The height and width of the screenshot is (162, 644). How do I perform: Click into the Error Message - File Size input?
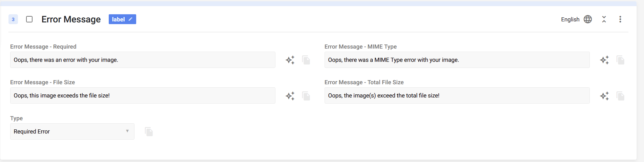tap(143, 95)
